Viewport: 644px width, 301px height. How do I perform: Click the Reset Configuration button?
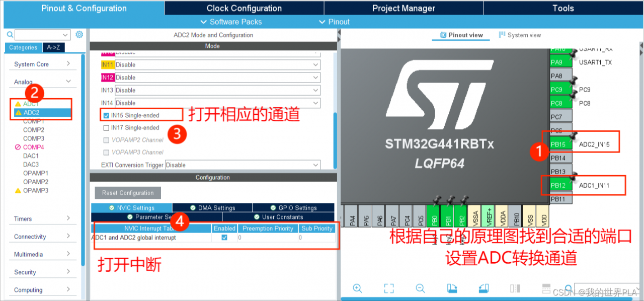(128, 193)
